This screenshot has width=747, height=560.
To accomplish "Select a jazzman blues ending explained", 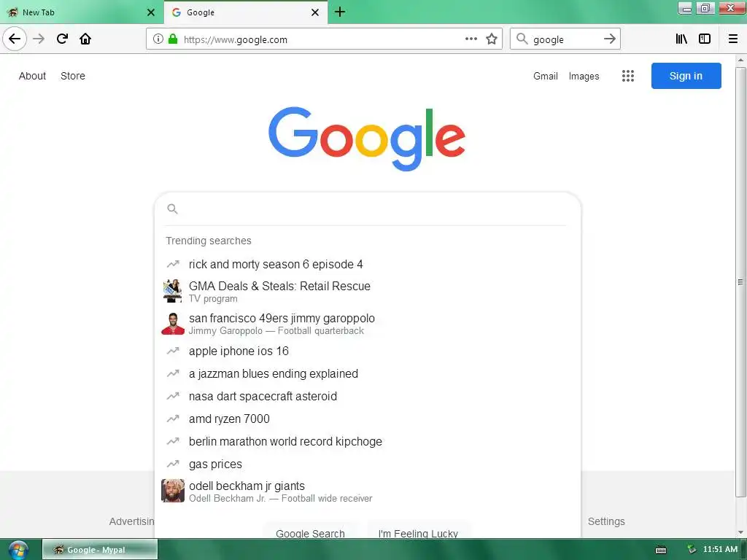I will [368, 374].
